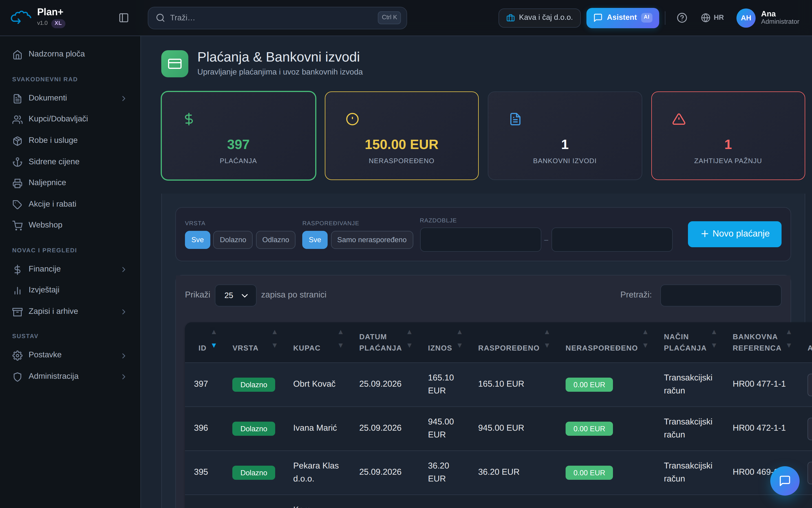Click the clock icon in Neraspoređeno card
Viewport: 812px width, 508px height.
pos(352,119)
